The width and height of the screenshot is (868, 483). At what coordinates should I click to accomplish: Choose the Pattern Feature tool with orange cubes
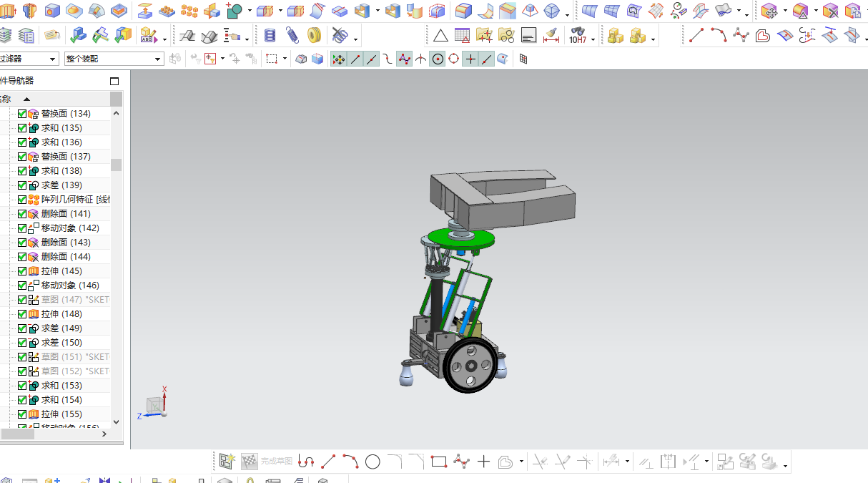[189, 11]
